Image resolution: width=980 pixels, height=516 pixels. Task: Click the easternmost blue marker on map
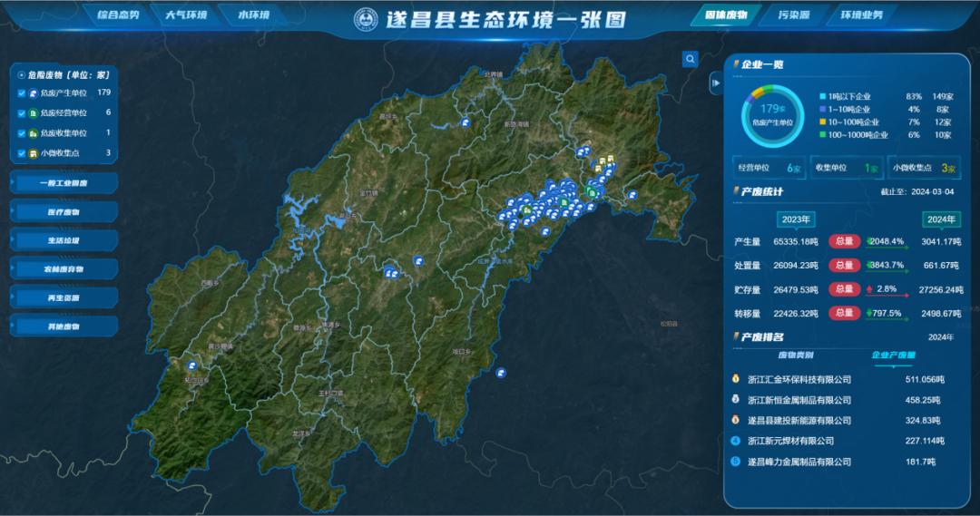pos(632,195)
